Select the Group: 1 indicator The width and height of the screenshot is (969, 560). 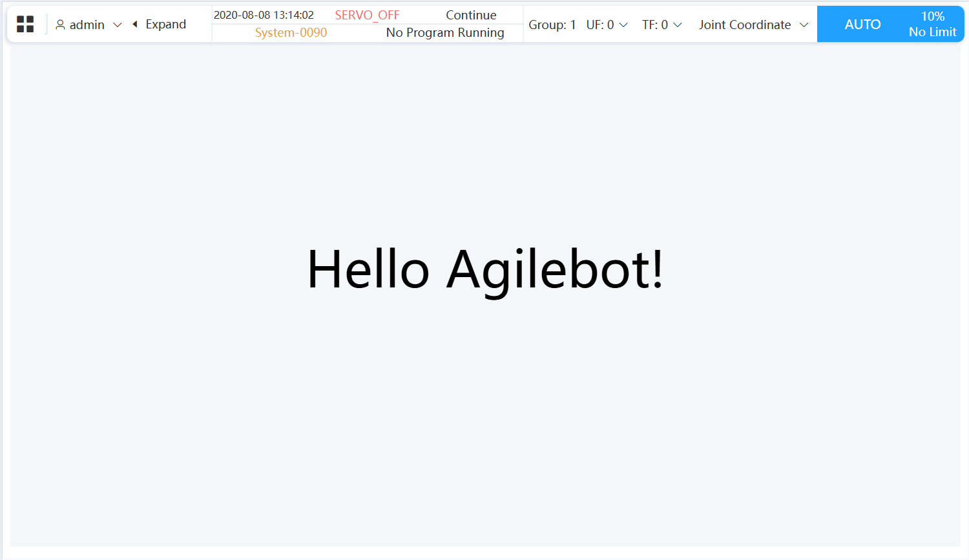point(552,25)
